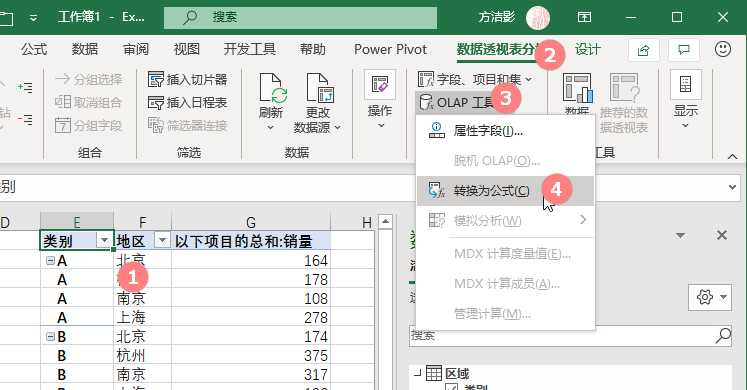This screenshot has width=747, height=390.
Task: Click the expand field (+) icon
Action: 25,87
